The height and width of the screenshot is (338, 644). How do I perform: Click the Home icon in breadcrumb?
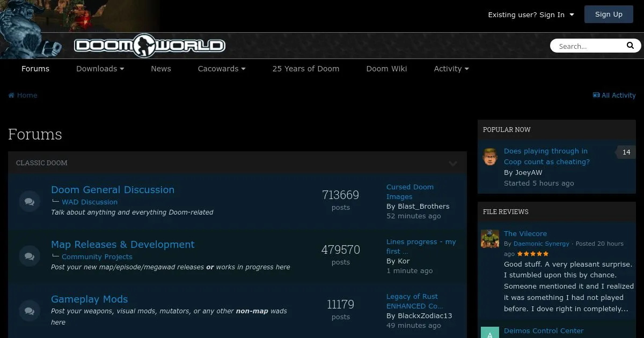tap(11, 95)
